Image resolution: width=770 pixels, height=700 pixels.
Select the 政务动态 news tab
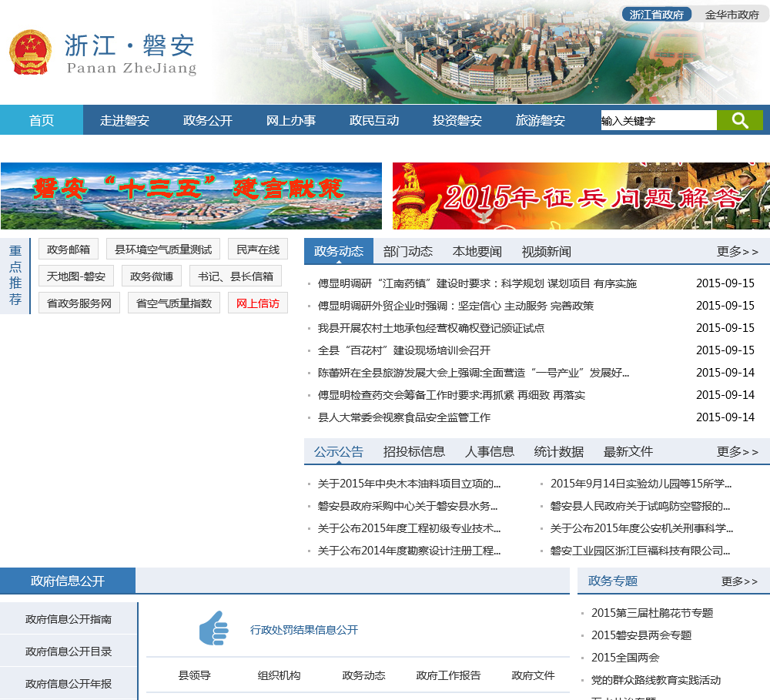click(x=339, y=251)
